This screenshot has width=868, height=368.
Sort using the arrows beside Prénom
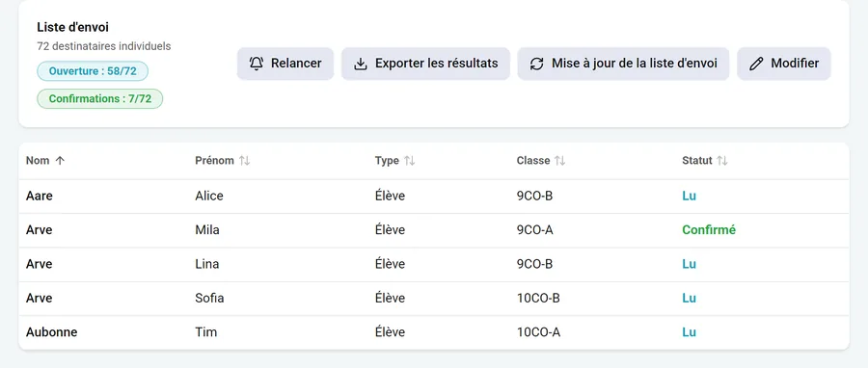244,161
